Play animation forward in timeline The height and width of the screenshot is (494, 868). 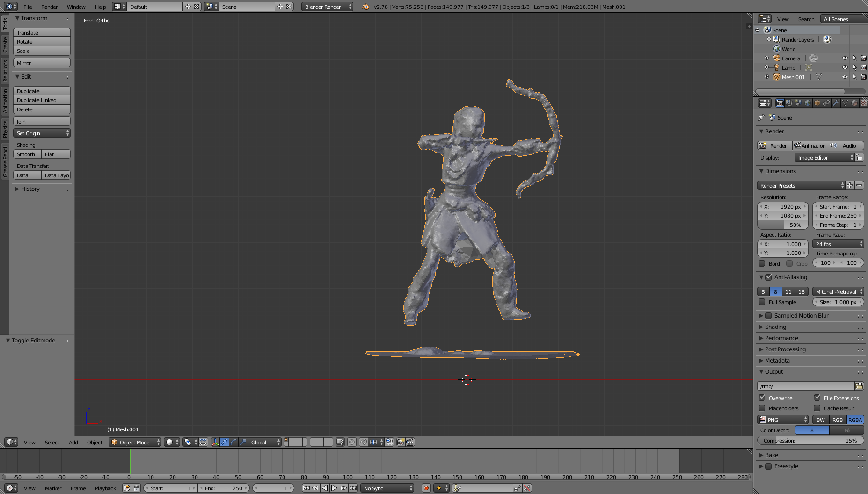pyautogui.click(x=334, y=488)
